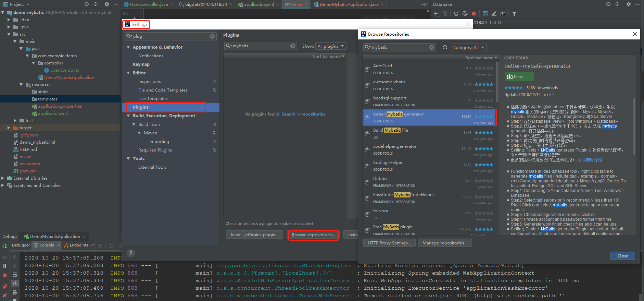Screen dimensions: 644x301
Task: Click Install JetBrains plugin... button
Action: [x=254, y=235]
